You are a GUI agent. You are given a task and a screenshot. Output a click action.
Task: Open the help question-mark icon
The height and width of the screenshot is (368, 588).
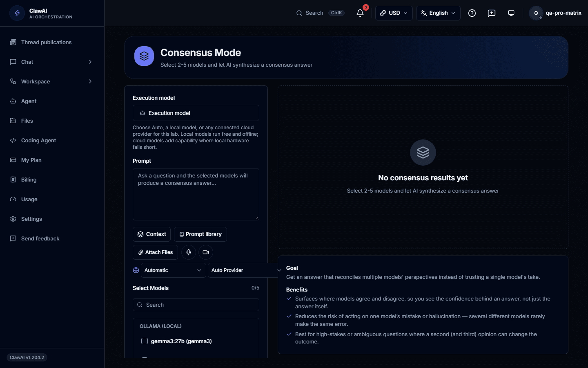(472, 13)
